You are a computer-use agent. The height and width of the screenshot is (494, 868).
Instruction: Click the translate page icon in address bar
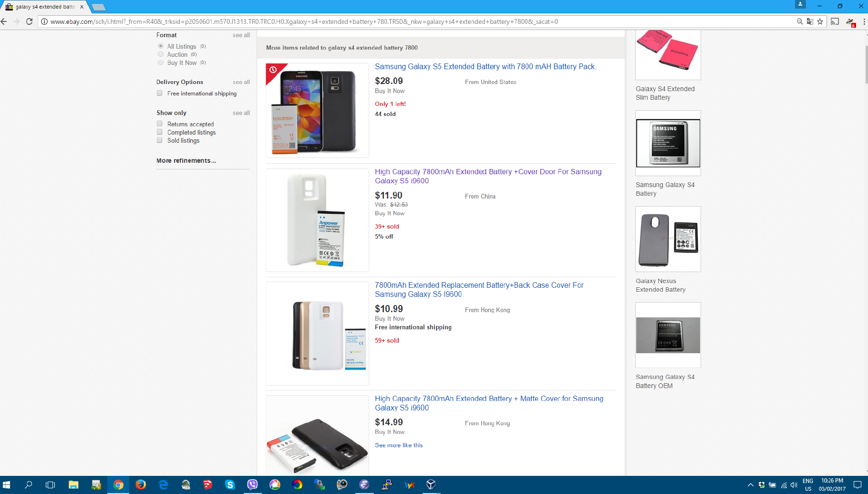810,21
